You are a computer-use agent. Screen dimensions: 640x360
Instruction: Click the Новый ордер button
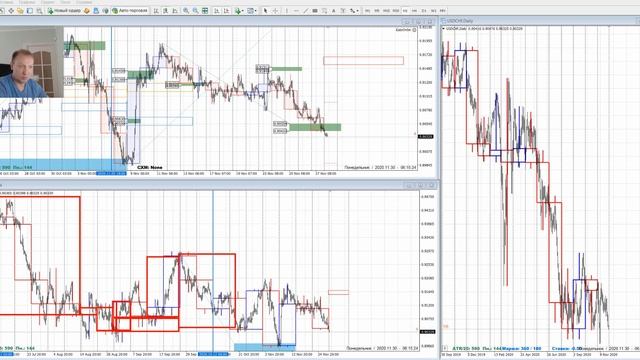(x=64, y=11)
